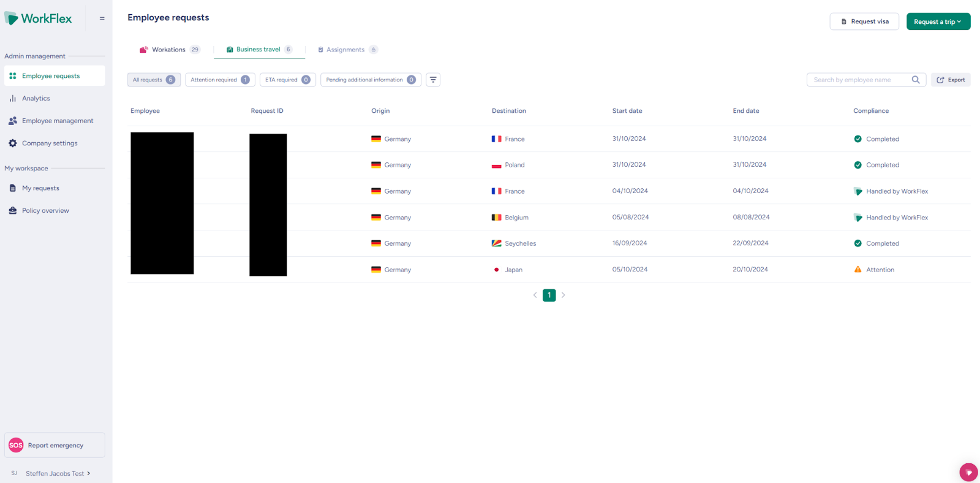Click the Poland flag icon
980x483 pixels.
tap(497, 165)
